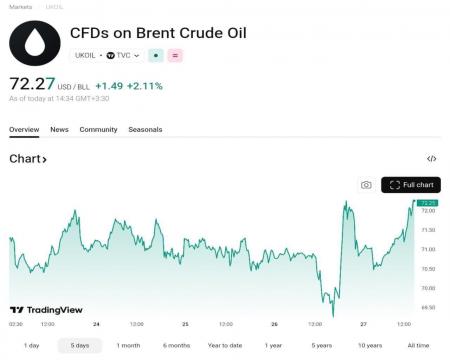450x360 pixels.
Task: Click the camera snapshot icon
Action: 366,185
